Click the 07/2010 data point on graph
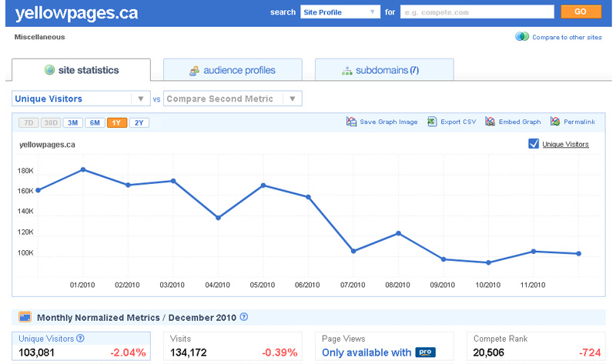Viewport: 616px width, 364px height. click(x=353, y=251)
